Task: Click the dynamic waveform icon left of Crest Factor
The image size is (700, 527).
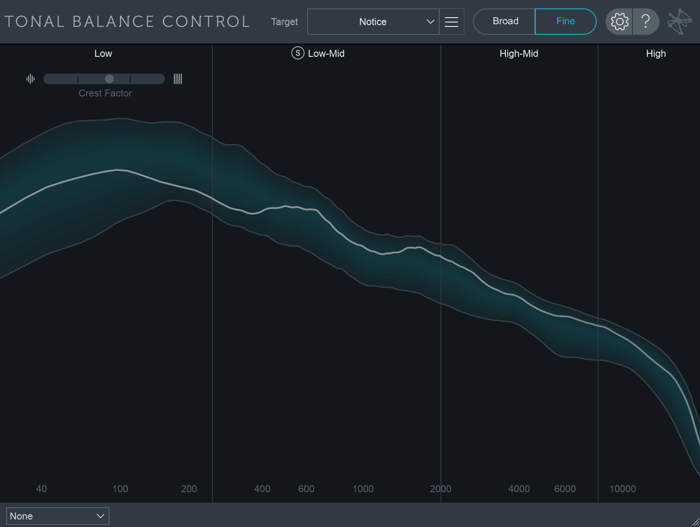Action: [x=30, y=79]
